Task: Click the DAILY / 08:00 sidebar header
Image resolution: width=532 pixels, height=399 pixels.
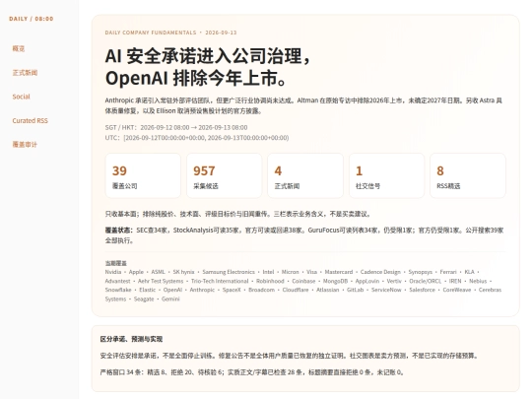Action: (x=32, y=19)
